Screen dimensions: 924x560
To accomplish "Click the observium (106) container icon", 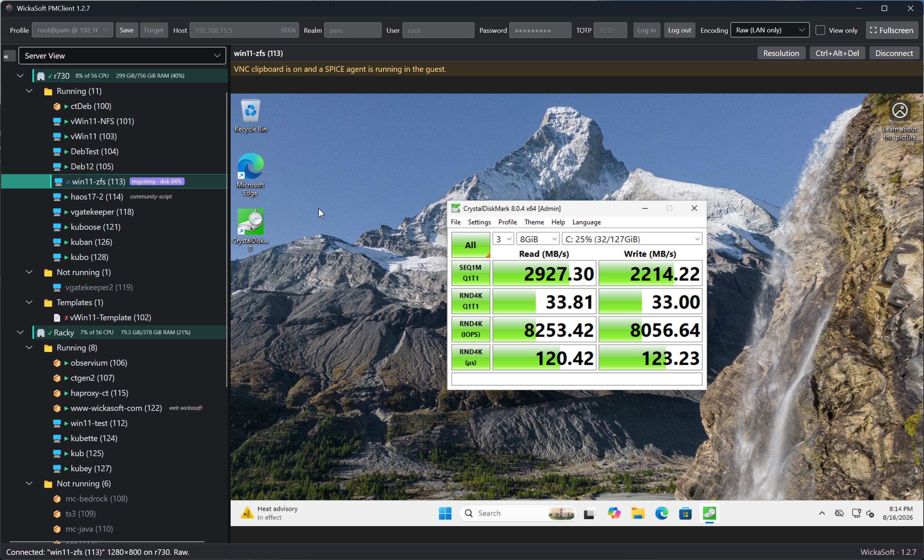I will click(57, 363).
